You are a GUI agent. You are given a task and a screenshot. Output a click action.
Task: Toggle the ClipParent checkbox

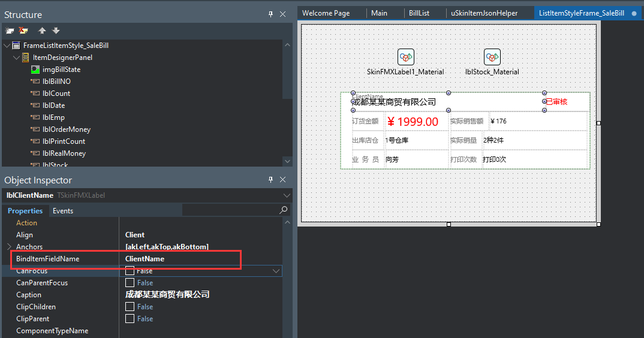coord(130,318)
